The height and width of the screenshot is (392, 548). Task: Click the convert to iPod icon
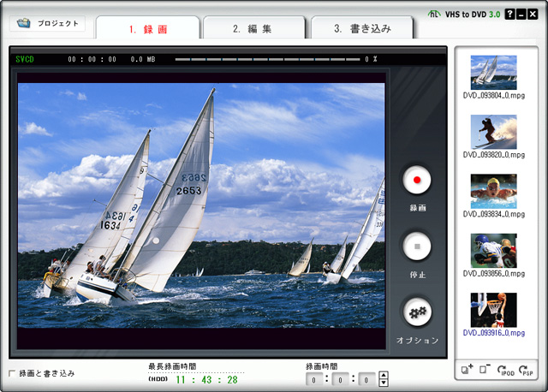[x=505, y=371]
